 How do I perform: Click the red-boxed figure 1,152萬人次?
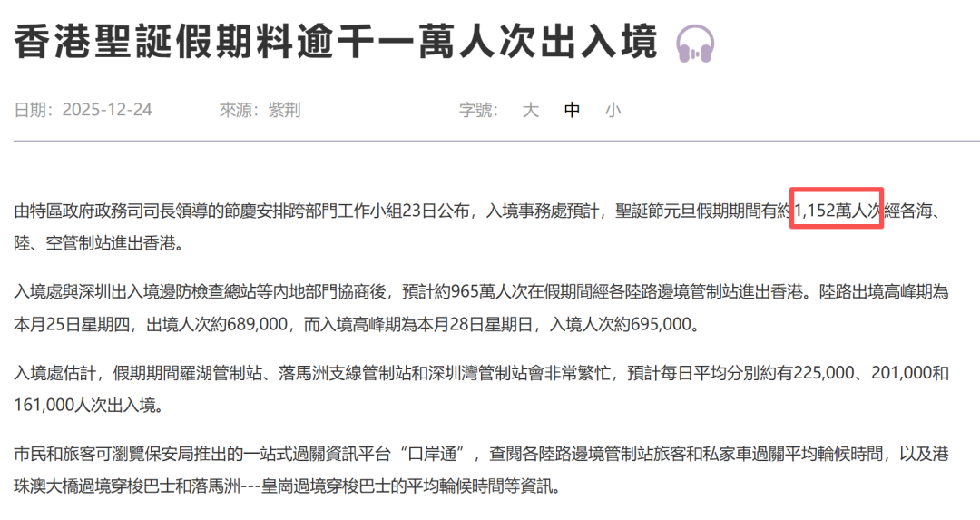tap(838, 211)
